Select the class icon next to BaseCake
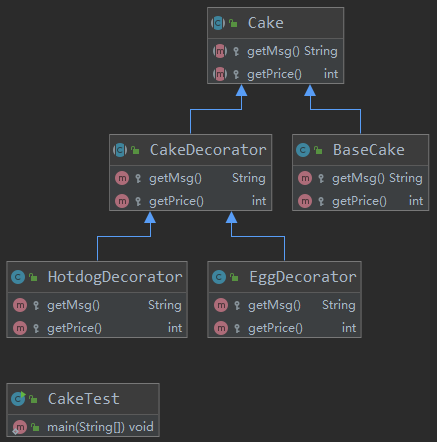437x442 pixels. point(303,150)
